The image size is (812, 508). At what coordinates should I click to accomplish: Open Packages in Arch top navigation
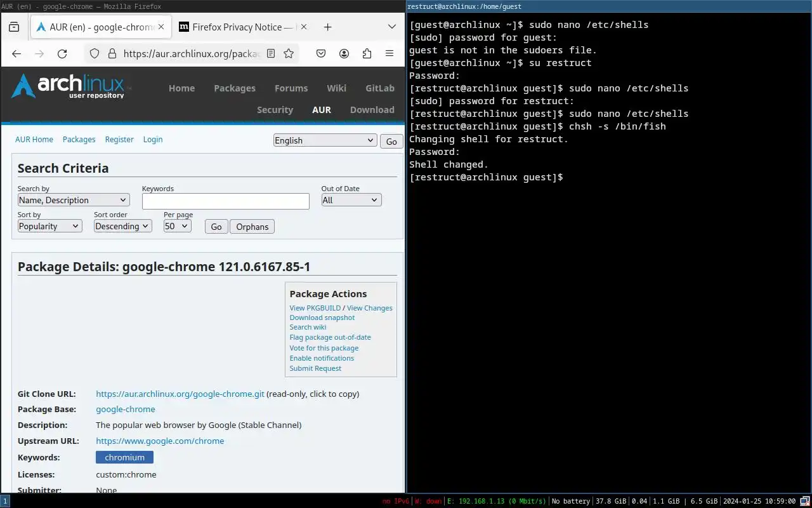(x=235, y=88)
